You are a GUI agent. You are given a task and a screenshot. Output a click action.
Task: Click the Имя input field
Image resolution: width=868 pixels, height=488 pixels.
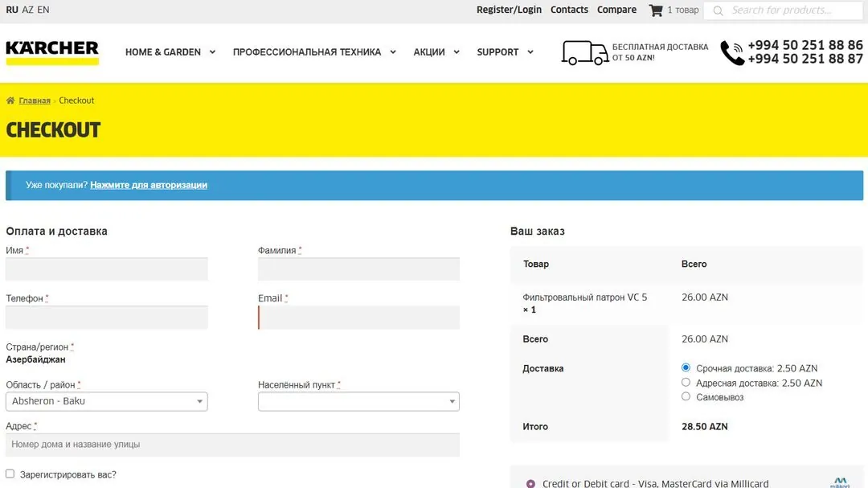(x=106, y=269)
